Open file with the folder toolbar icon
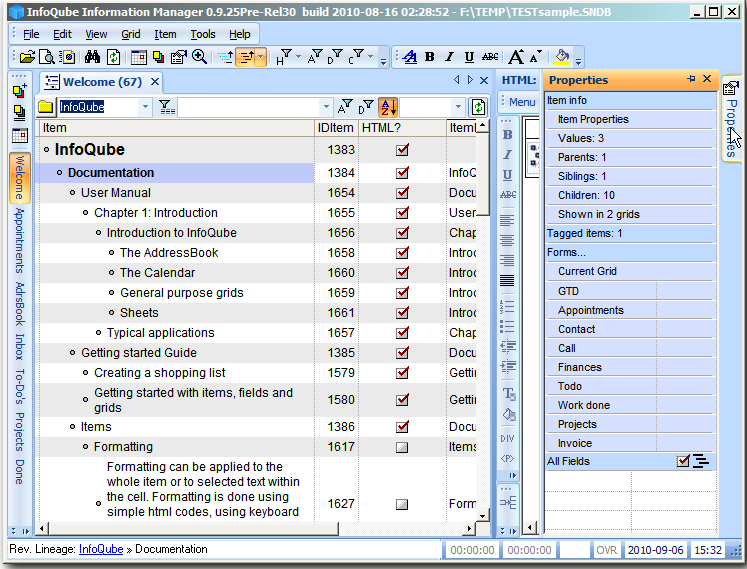 click(27, 57)
